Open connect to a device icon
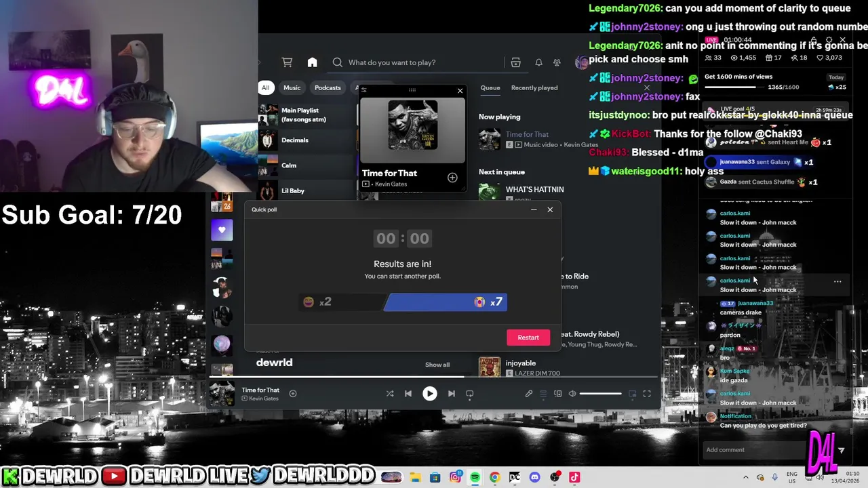Screen dimensions: 868x488 557,393
